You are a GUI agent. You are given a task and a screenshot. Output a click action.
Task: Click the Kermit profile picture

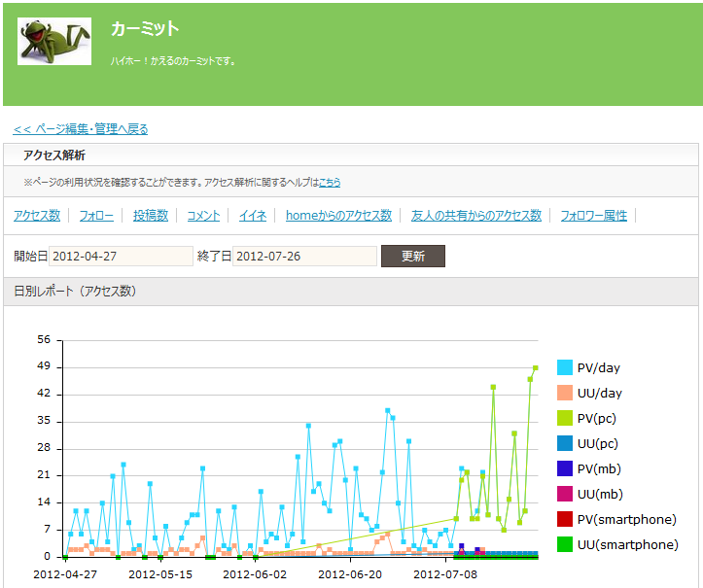pos(54,41)
